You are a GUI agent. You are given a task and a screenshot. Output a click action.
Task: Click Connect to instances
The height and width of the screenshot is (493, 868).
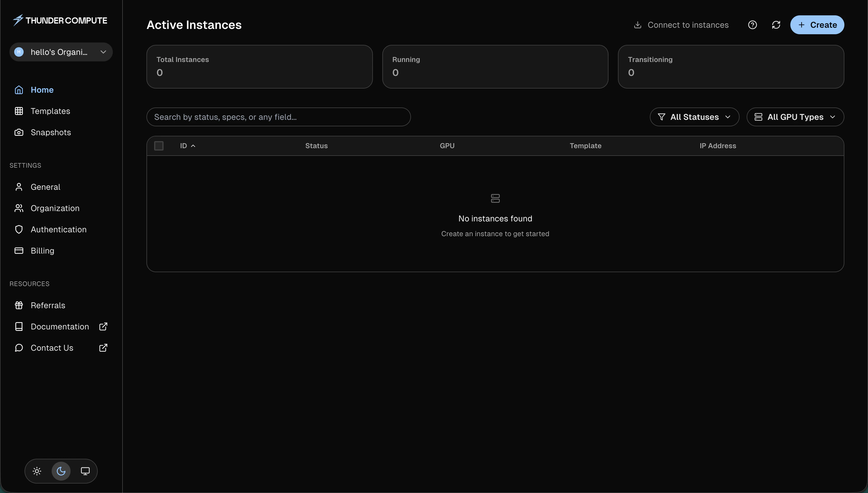point(681,25)
